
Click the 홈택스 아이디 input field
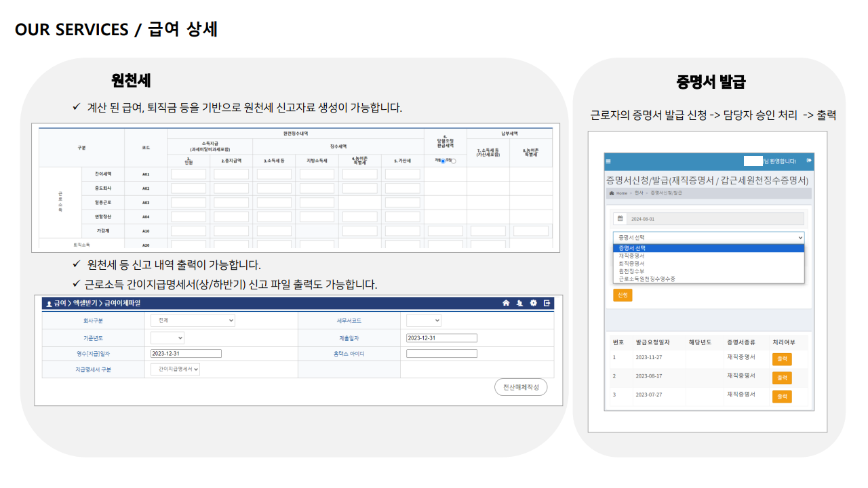(441, 353)
